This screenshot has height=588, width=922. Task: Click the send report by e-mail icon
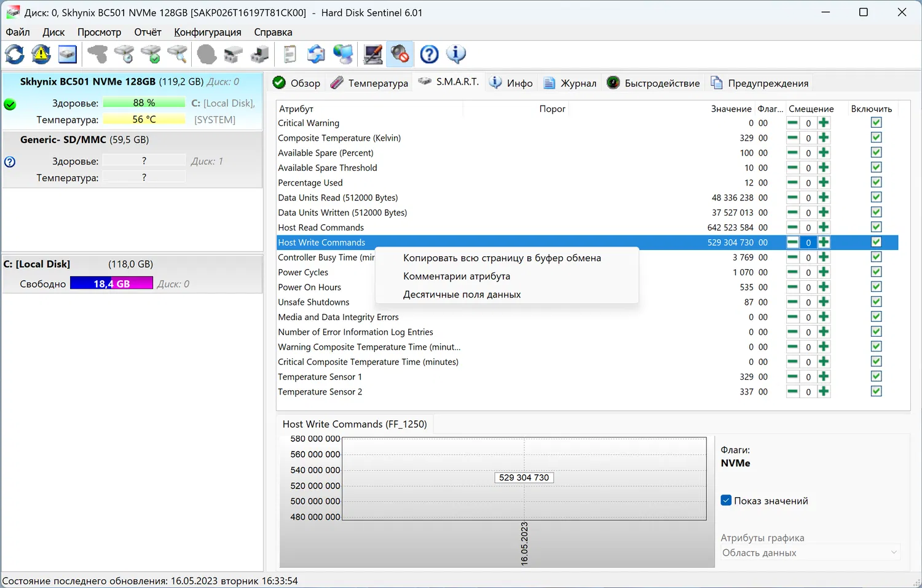click(316, 55)
